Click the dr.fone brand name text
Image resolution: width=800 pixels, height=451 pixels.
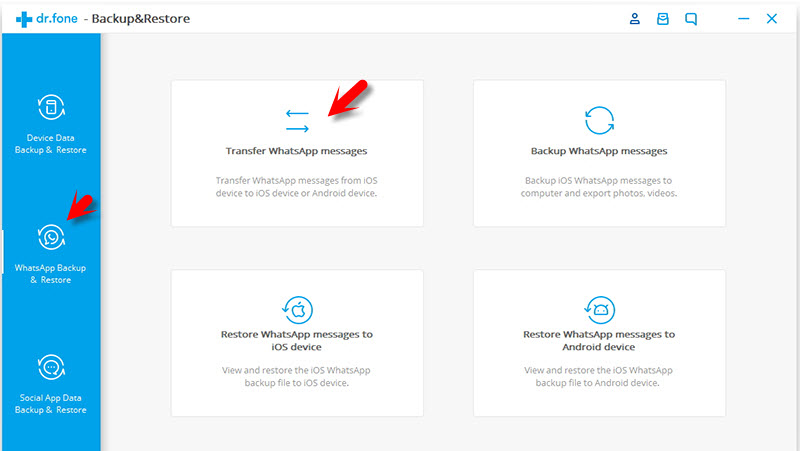(57, 19)
